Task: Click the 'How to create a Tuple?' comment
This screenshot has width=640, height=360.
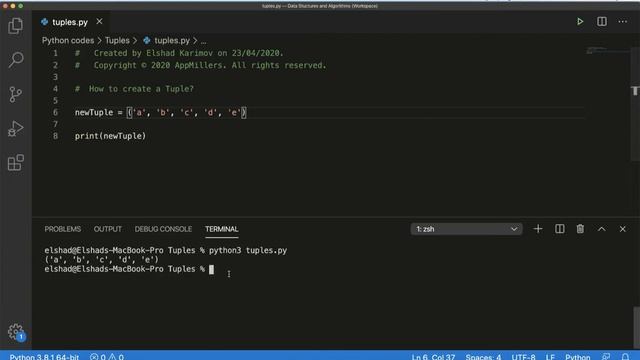Action: click(134, 89)
